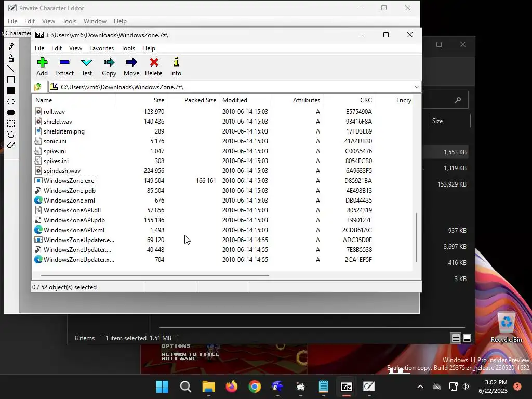Select the Straight Line tool
This screenshot has width=532, height=399.
coord(11,69)
